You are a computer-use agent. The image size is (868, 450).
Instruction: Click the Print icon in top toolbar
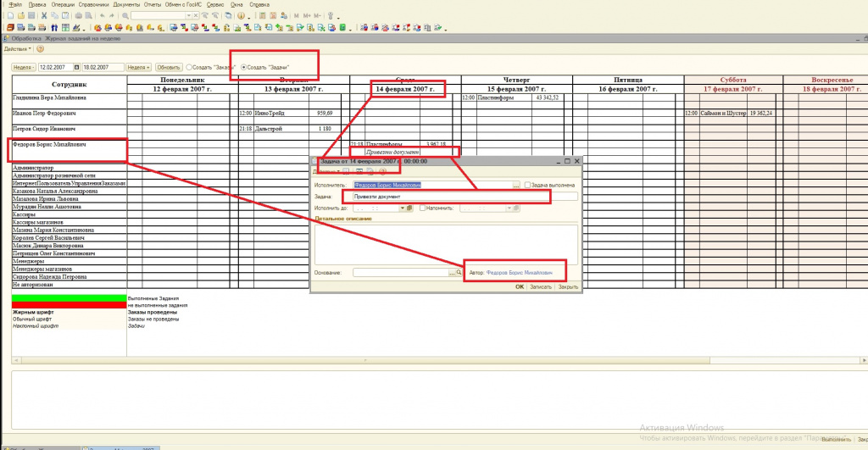point(79,15)
